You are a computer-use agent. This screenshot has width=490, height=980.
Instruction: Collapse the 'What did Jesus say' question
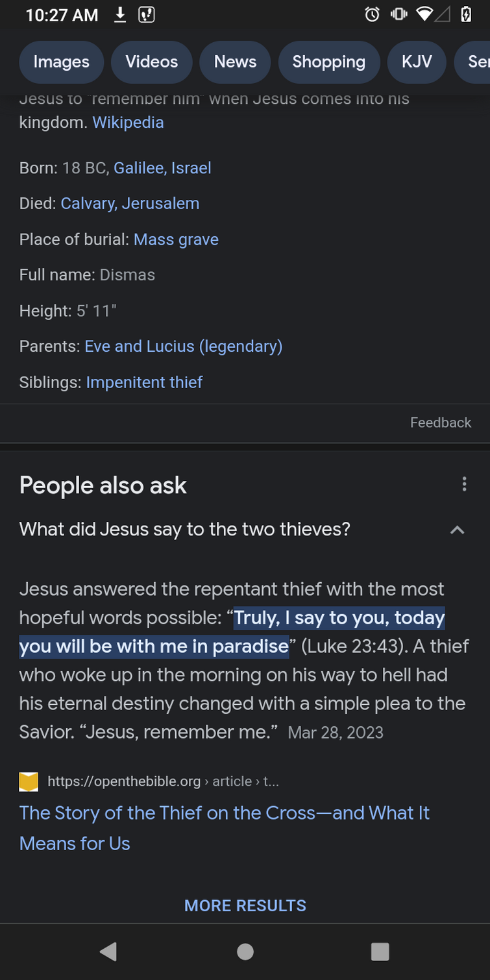[x=457, y=530]
